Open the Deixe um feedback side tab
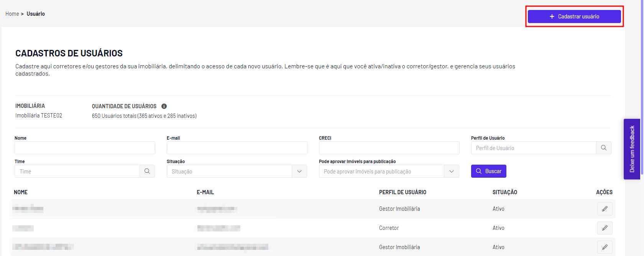 632,149
